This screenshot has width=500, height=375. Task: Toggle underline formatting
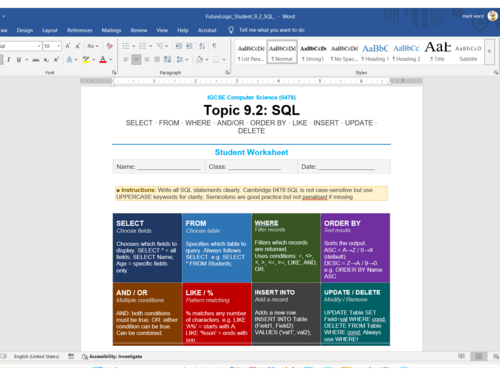click(x=19, y=60)
